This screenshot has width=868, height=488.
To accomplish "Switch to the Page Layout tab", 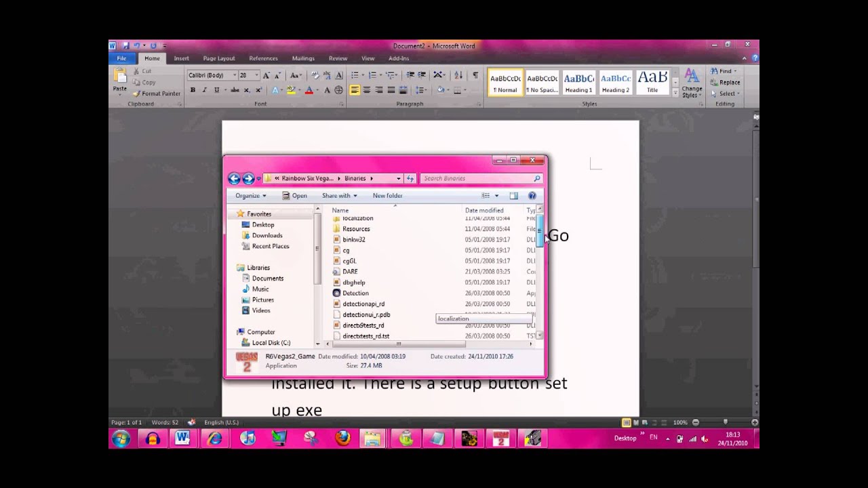I will (x=219, y=58).
